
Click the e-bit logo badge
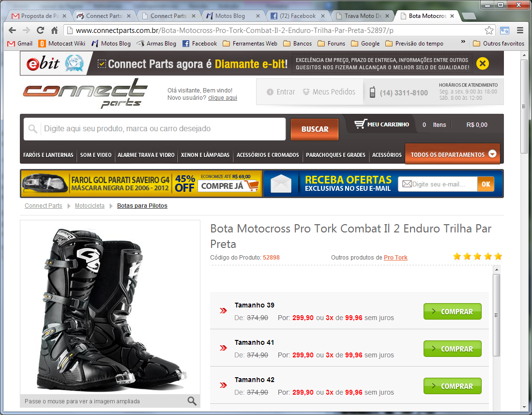pyautogui.click(x=56, y=63)
